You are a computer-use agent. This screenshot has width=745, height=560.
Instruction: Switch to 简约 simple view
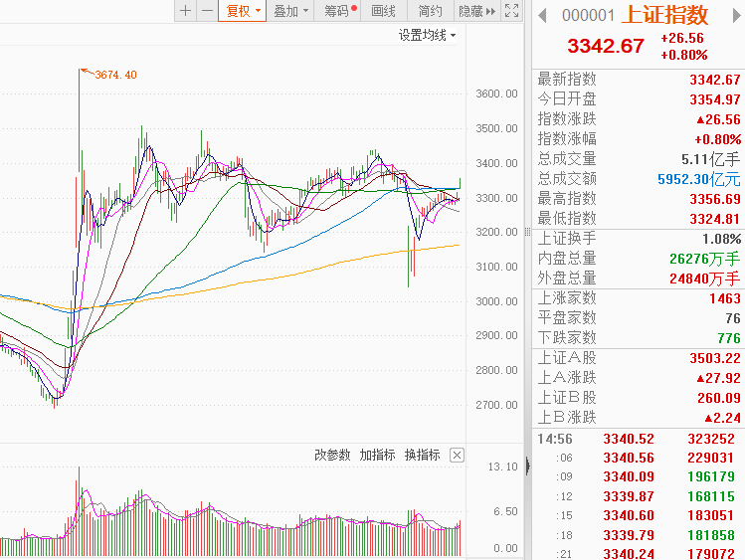(430, 11)
